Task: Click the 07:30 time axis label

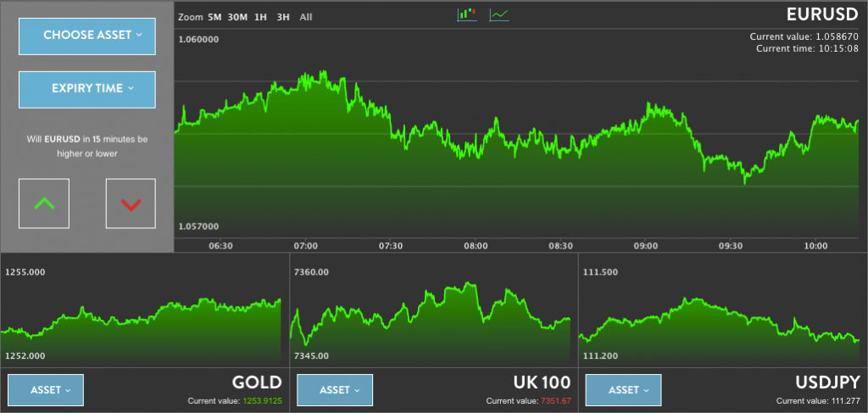Action: click(390, 246)
